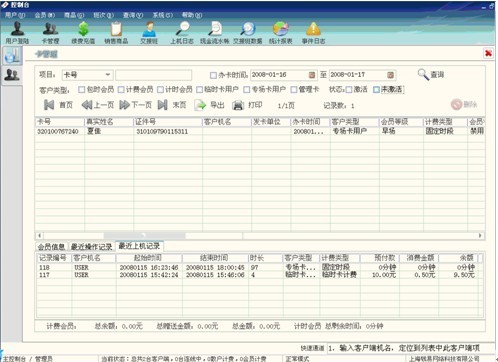Open the 系统 menu

tap(163, 15)
